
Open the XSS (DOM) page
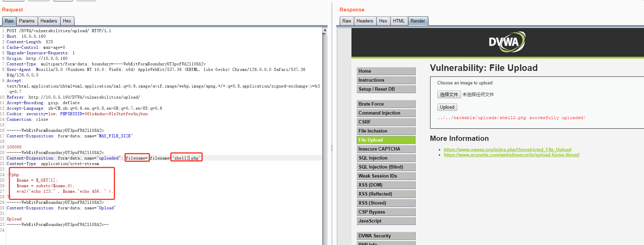click(x=386, y=185)
